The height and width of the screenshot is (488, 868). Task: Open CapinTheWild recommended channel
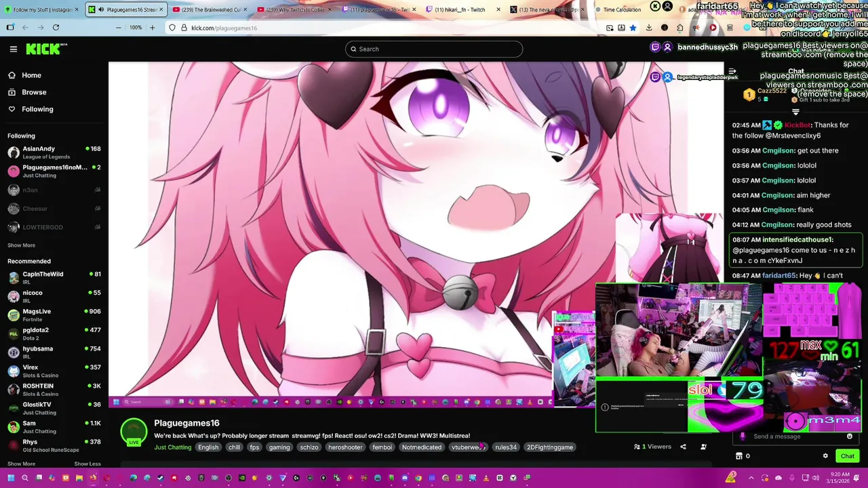coord(54,278)
